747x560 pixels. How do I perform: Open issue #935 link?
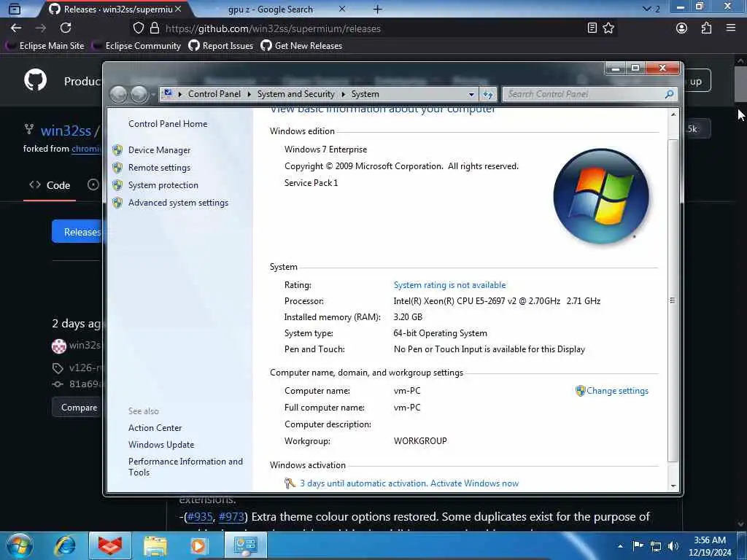click(200, 517)
